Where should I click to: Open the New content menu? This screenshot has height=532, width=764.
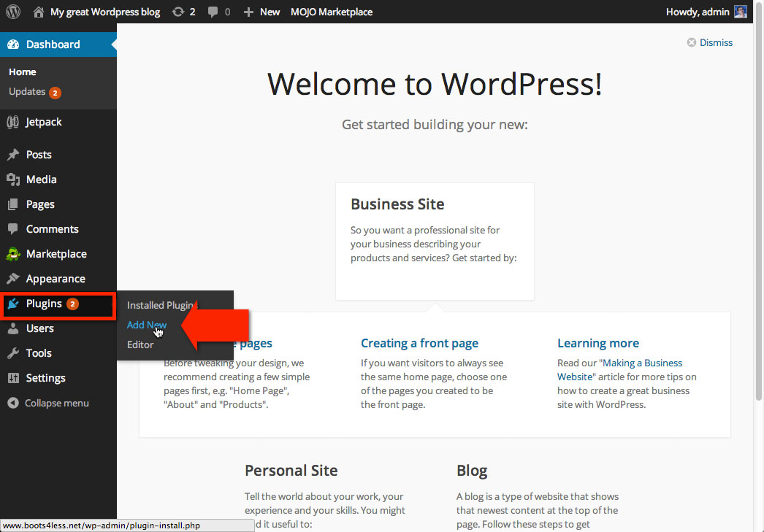pyautogui.click(x=270, y=12)
